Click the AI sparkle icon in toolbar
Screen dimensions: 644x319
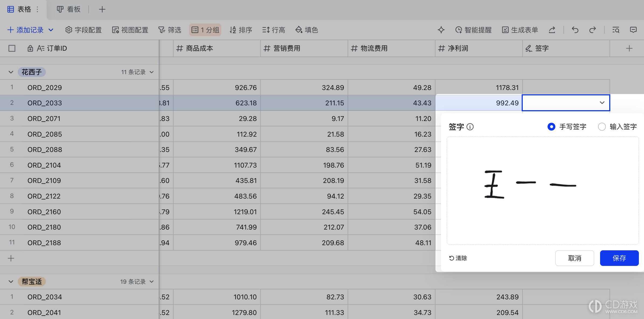pos(441,30)
